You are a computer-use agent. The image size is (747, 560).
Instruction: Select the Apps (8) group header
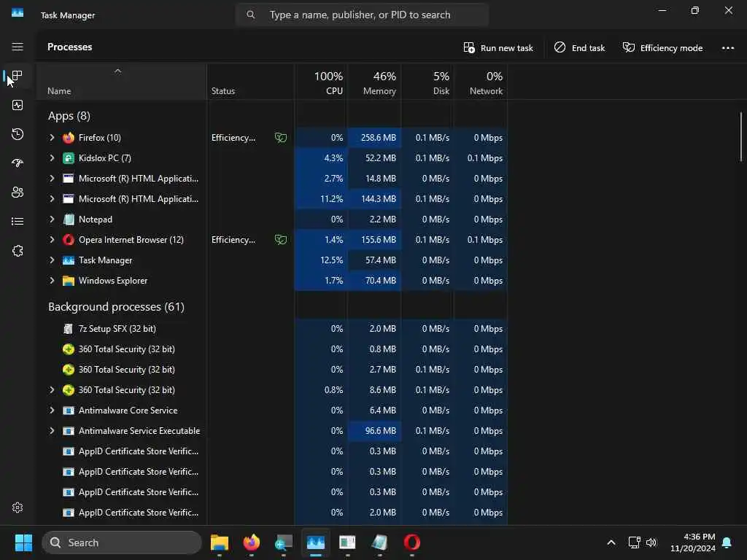[69, 116]
